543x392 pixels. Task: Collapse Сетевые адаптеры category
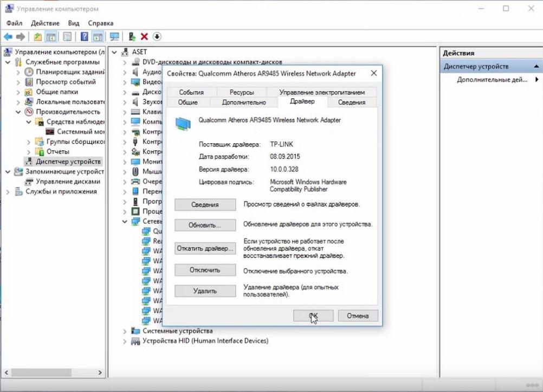(x=125, y=221)
